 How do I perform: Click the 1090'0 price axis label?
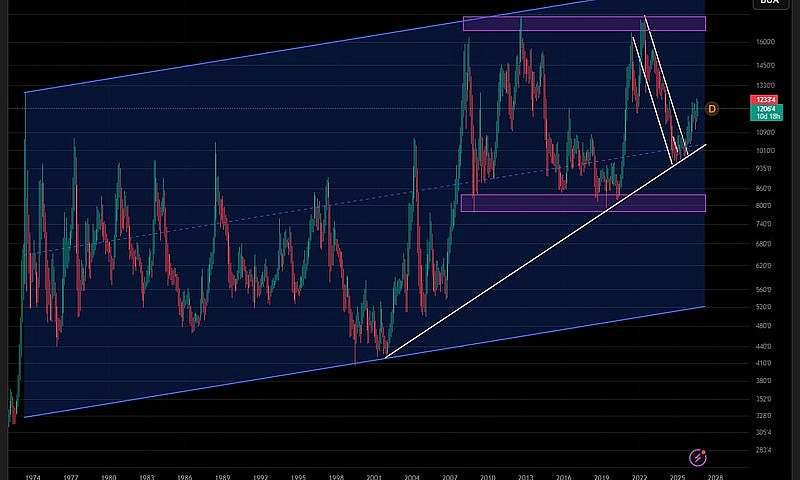tap(765, 132)
